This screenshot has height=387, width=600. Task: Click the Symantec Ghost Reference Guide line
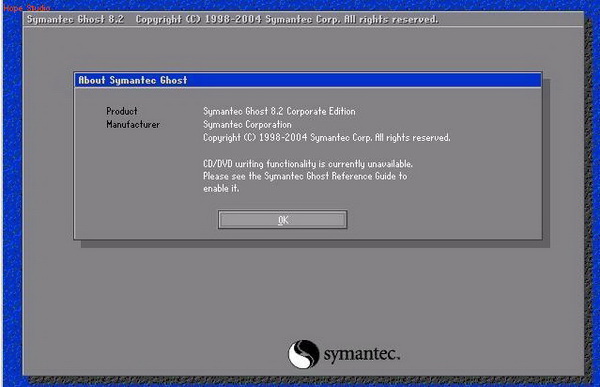point(305,176)
